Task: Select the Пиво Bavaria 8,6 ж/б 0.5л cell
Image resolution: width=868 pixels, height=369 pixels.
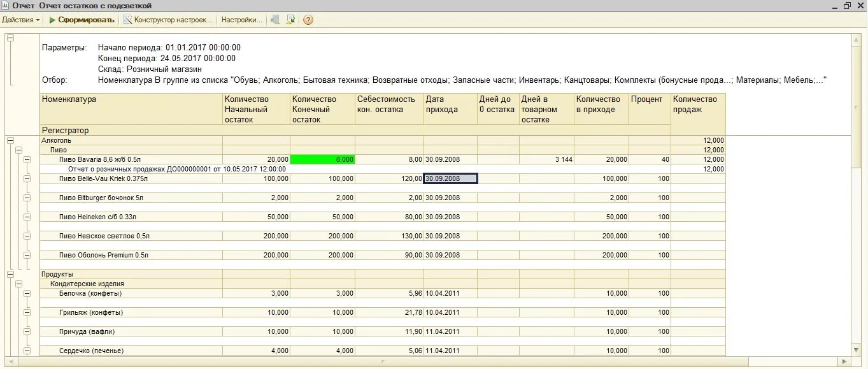Action: click(x=131, y=159)
